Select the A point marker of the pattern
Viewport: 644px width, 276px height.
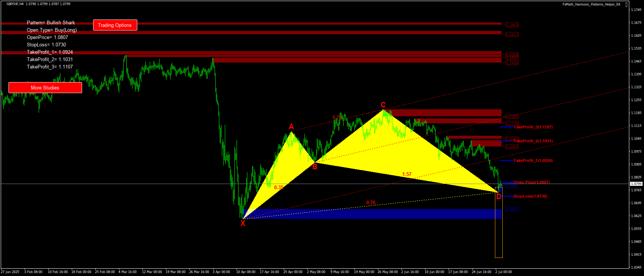click(291, 127)
